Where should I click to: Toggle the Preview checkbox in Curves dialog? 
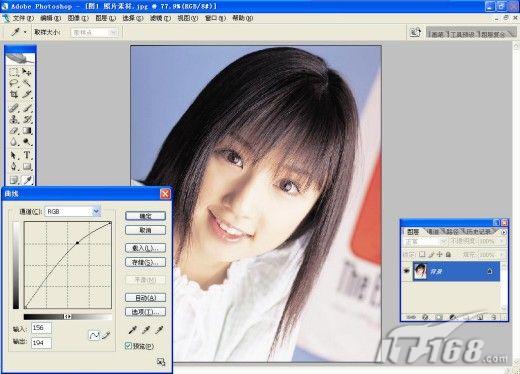click(128, 346)
